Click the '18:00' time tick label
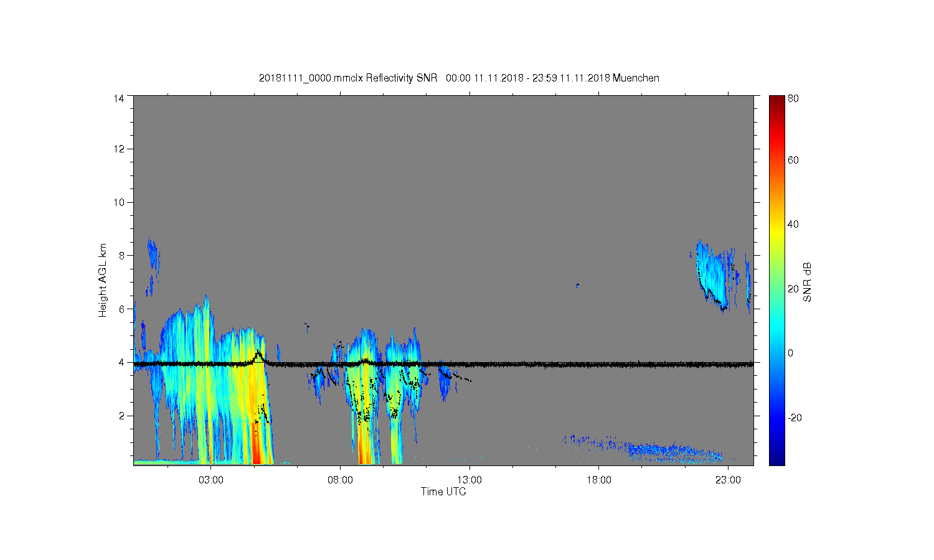This screenshot has height=560, width=934. 598,480
